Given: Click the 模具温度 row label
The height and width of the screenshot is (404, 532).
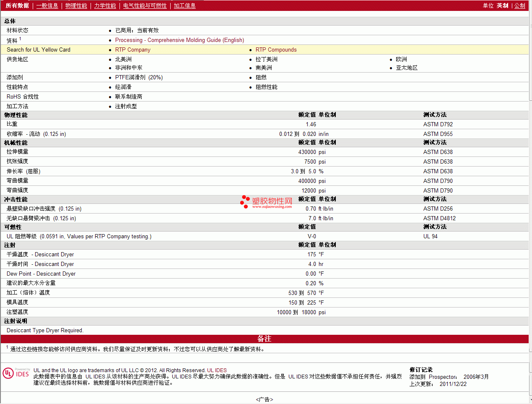Looking at the screenshot, I should point(17,302).
